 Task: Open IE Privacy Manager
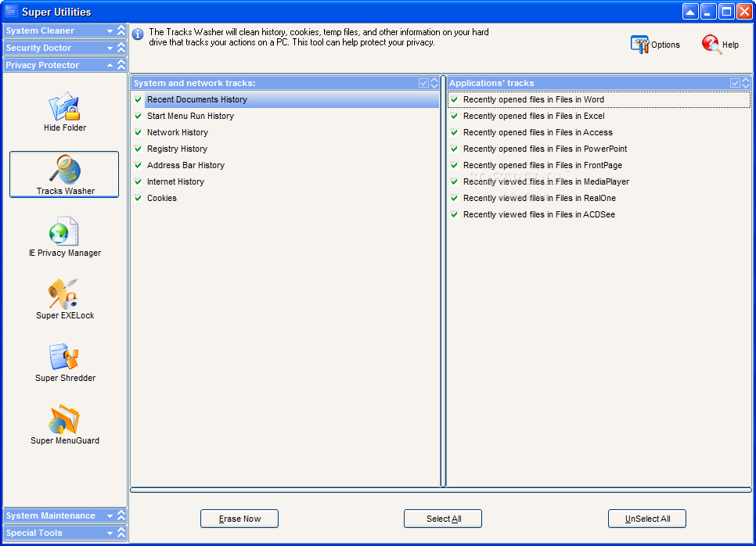point(64,236)
